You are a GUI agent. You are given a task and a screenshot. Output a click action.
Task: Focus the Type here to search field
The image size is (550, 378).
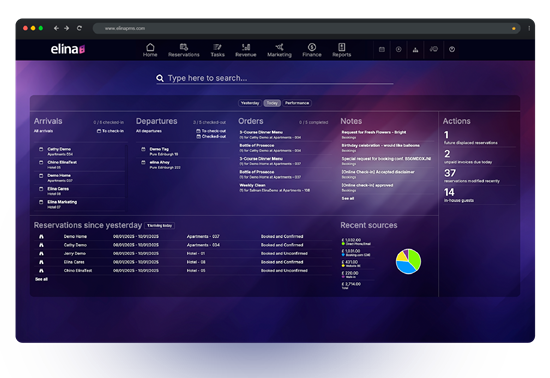tap(275, 78)
